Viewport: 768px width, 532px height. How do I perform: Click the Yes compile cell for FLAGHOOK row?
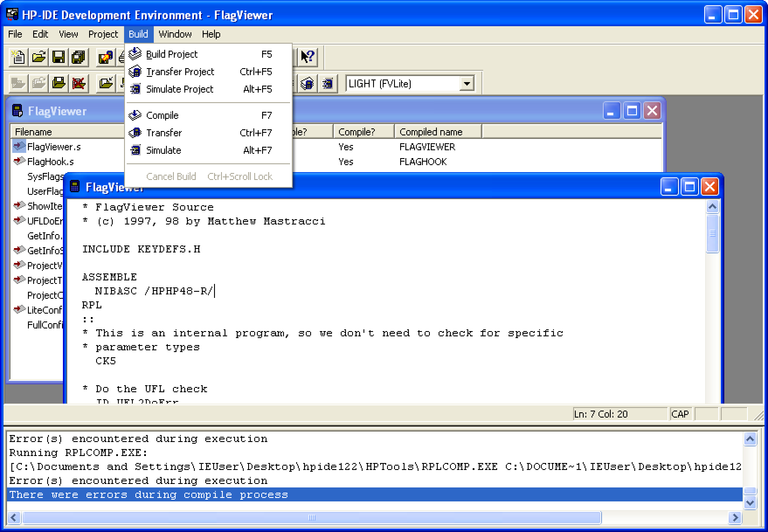[x=346, y=162]
